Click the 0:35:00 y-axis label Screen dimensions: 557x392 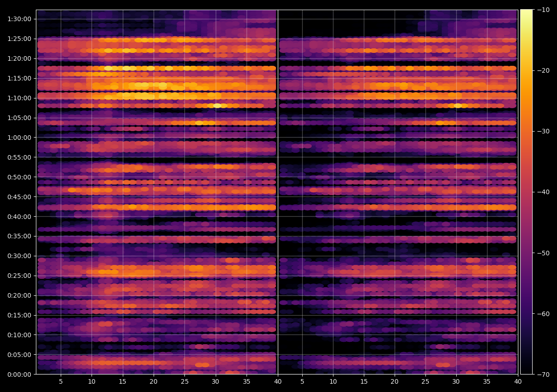[x=19, y=236]
